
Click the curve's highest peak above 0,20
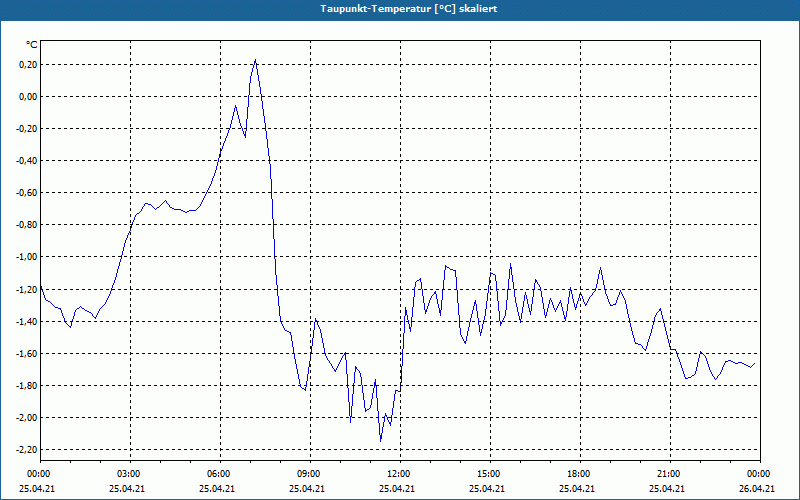tap(255, 60)
